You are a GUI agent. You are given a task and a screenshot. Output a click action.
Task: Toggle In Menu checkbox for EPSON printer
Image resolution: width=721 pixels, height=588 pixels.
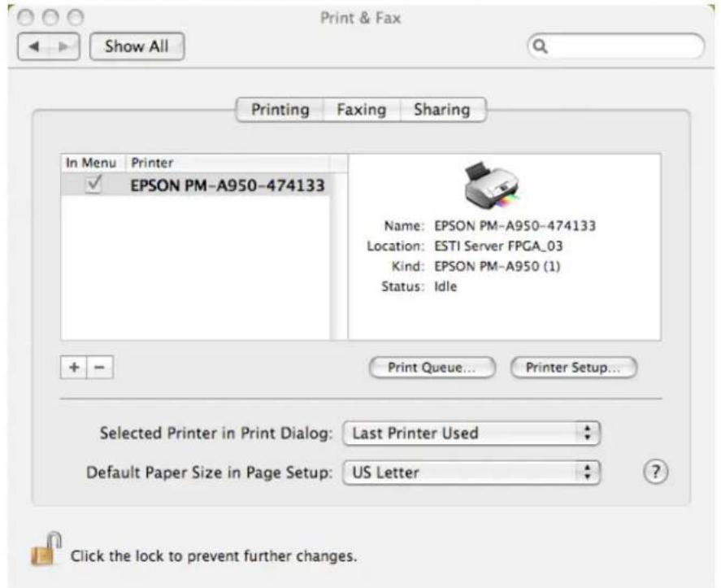tap(93, 184)
